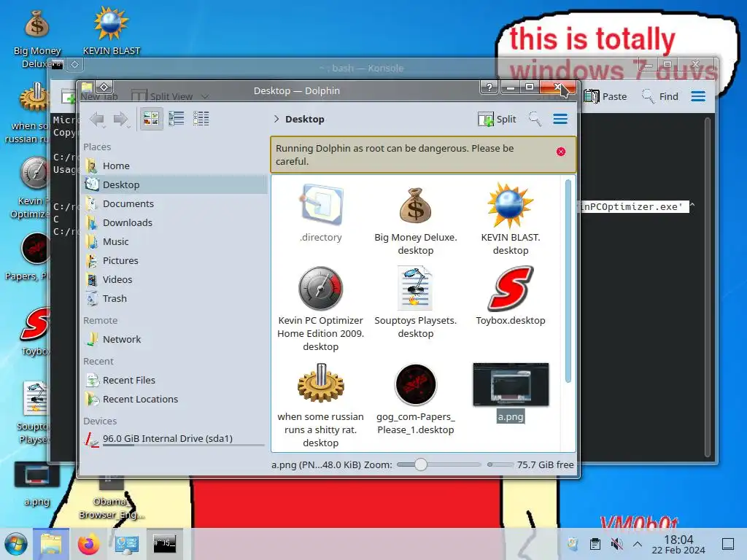The width and height of the screenshot is (747, 560).
Task: Open Recent Files in sidebar
Action: (174, 381)
